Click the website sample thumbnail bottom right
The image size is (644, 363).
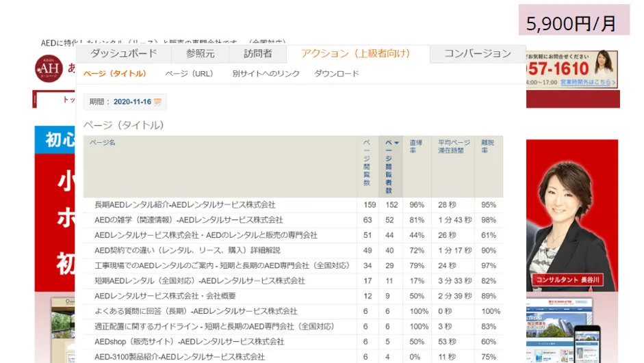564,331
